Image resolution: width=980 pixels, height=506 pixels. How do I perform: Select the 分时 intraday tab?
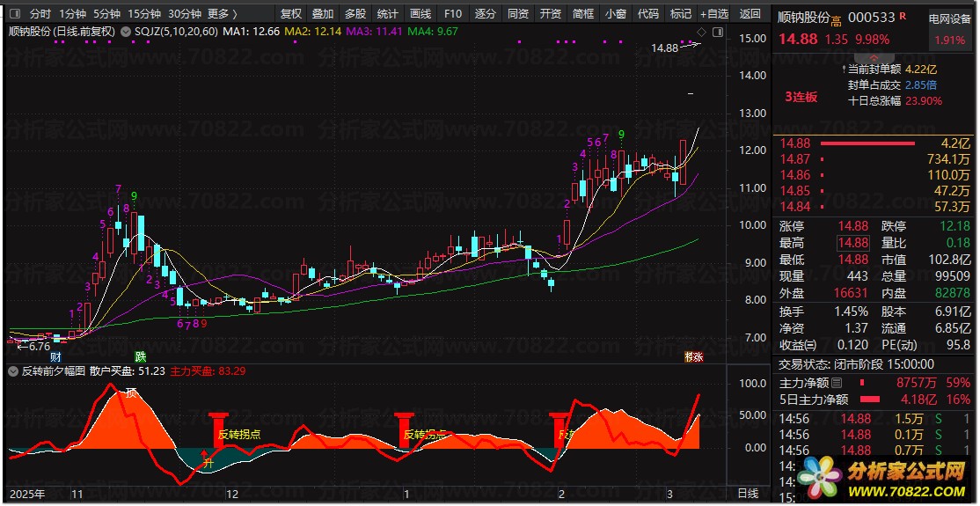tap(40, 14)
